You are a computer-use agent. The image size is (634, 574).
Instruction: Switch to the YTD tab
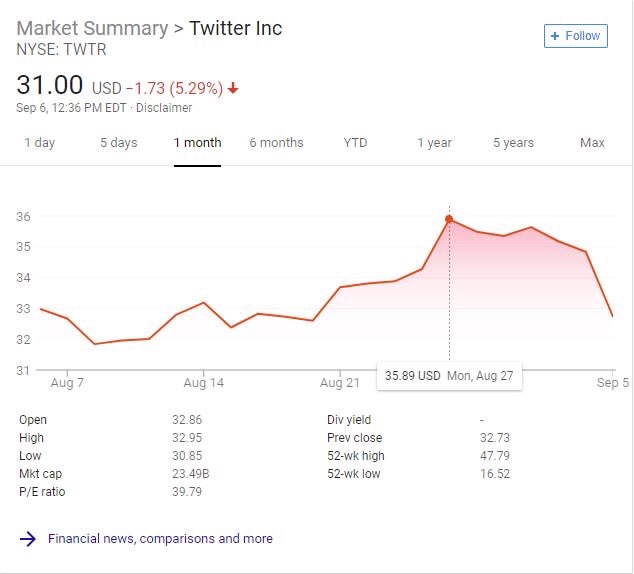coord(355,143)
